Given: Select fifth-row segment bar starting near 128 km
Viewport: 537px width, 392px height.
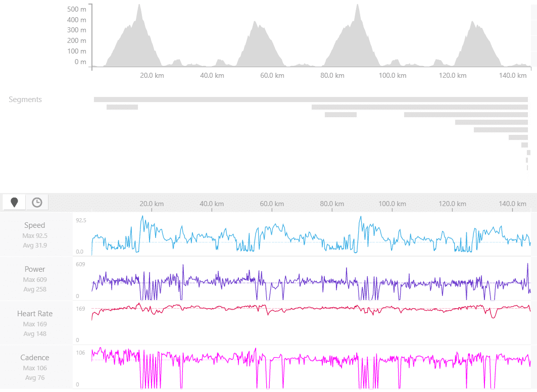Looking at the screenshot, I should pyautogui.click(x=500, y=130).
